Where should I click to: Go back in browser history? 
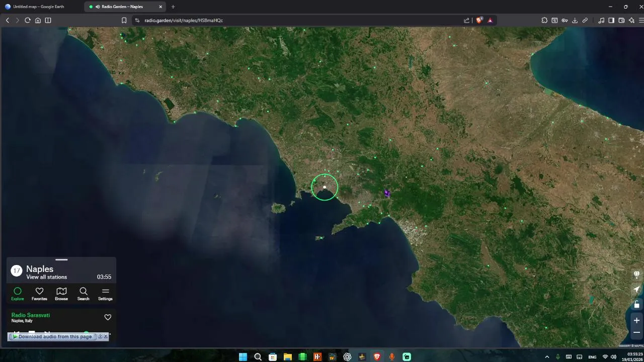click(x=7, y=20)
